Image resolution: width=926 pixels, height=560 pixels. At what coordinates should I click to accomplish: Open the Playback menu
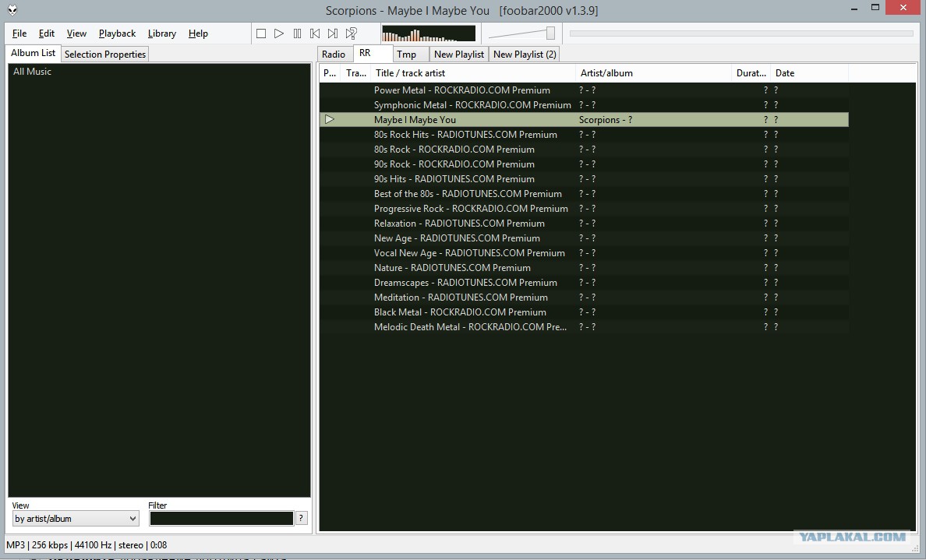[117, 33]
